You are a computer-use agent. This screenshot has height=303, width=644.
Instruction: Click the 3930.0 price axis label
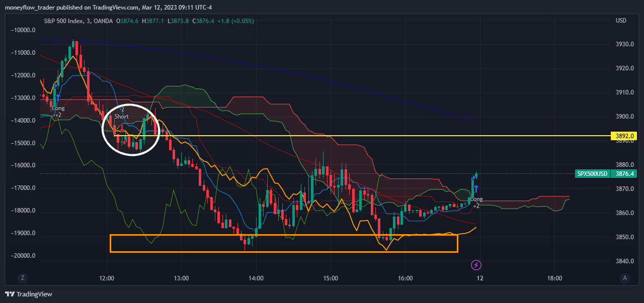[624, 44]
